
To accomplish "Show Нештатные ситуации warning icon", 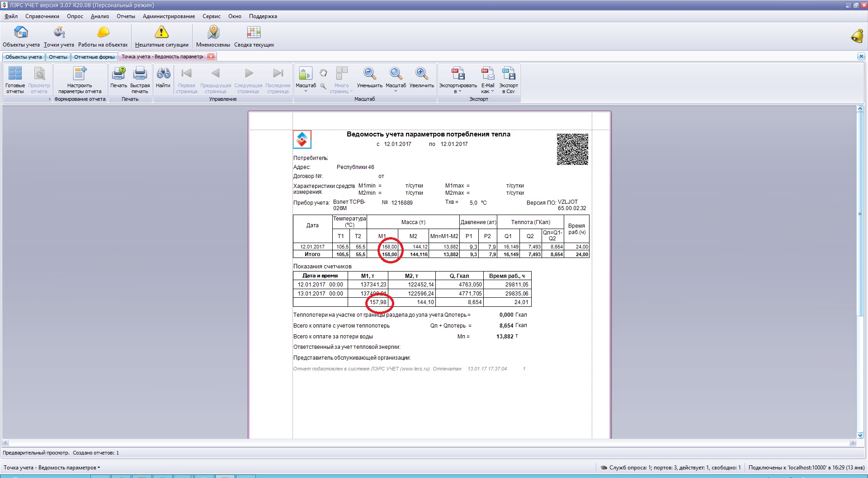I will tap(161, 33).
